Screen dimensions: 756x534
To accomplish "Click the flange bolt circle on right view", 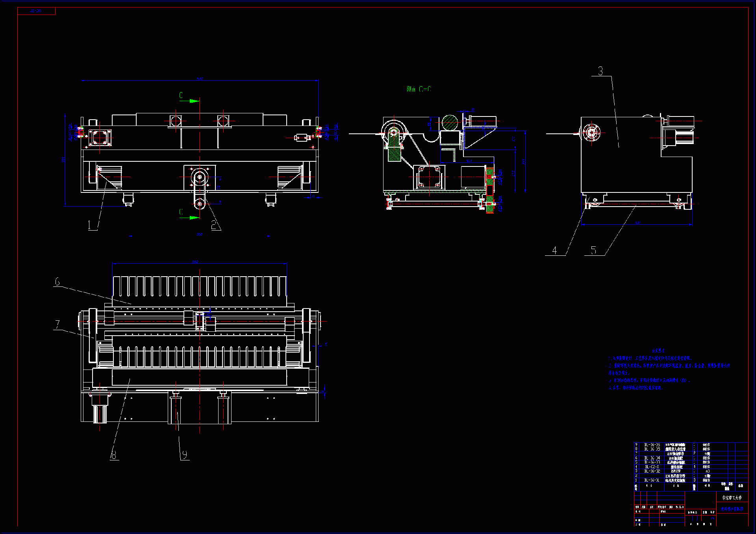I will tap(591, 133).
